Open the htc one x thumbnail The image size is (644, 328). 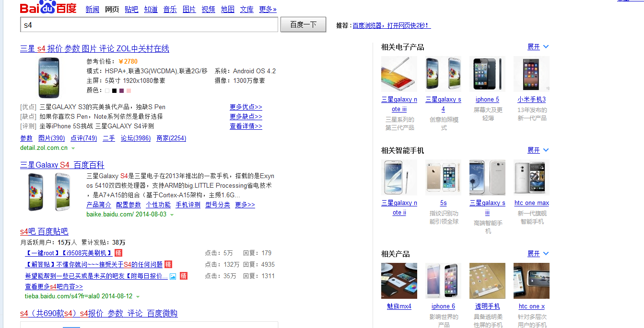[531, 281]
